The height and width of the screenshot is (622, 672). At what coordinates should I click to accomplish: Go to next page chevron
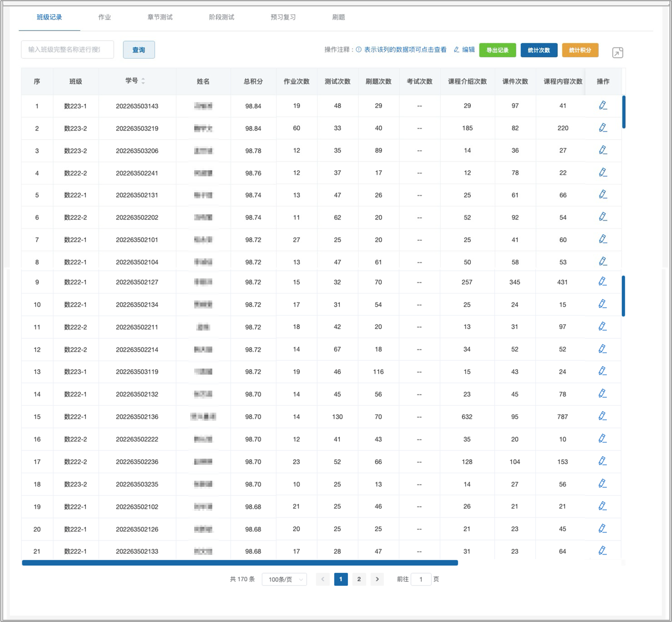(x=377, y=579)
